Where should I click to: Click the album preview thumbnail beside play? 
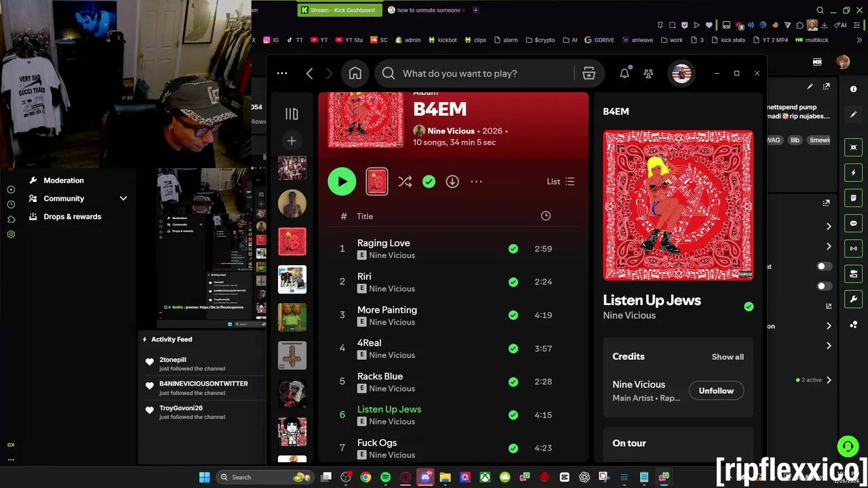(377, 182)
